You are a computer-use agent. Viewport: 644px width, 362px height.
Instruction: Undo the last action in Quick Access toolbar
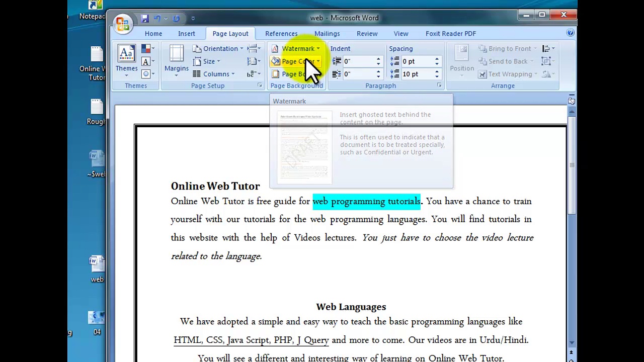[157, 19]
